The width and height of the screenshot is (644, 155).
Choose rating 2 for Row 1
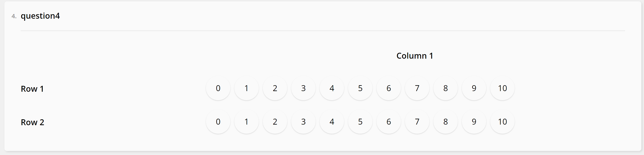point(275,88)
